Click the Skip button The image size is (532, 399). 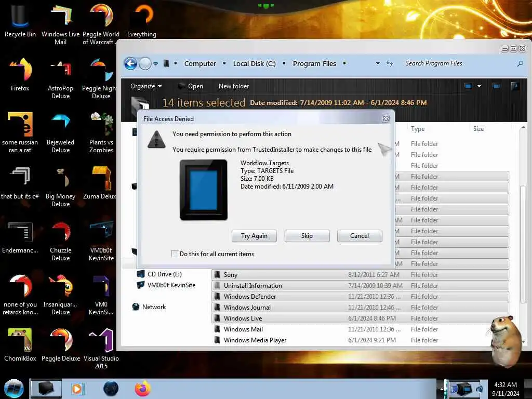tap(307, 236)
